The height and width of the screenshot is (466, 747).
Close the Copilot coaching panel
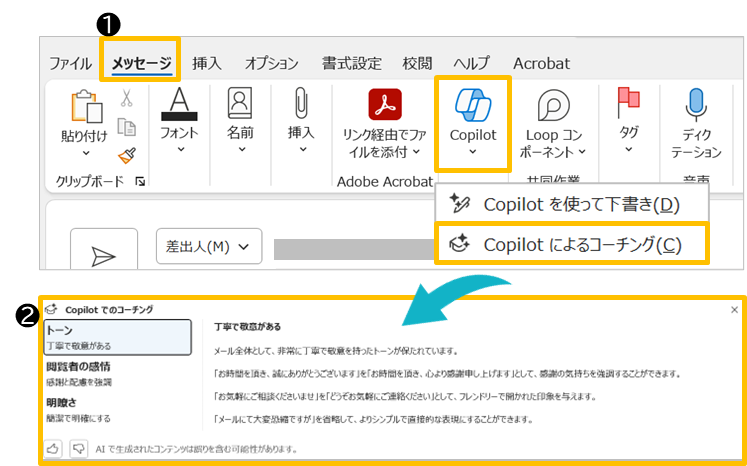click(734, 310)
